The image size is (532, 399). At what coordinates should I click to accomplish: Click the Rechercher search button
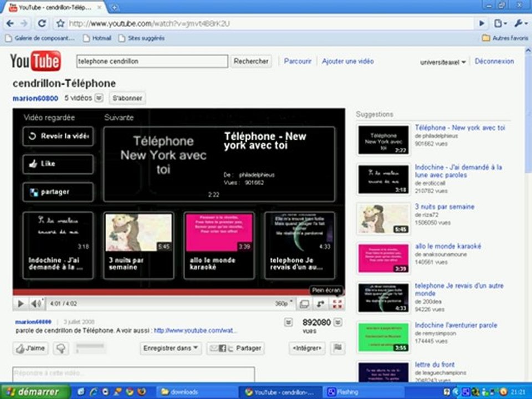point(251,62)
